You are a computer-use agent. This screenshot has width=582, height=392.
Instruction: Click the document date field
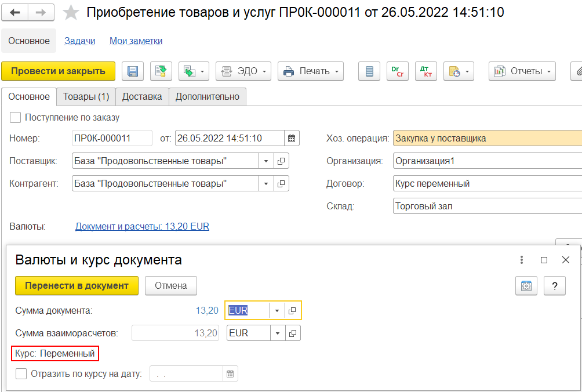coord(230,139)
